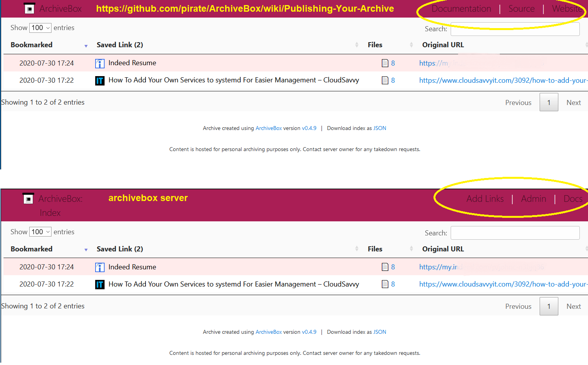Open Add Links in bottom header

(x=485, y=199)
